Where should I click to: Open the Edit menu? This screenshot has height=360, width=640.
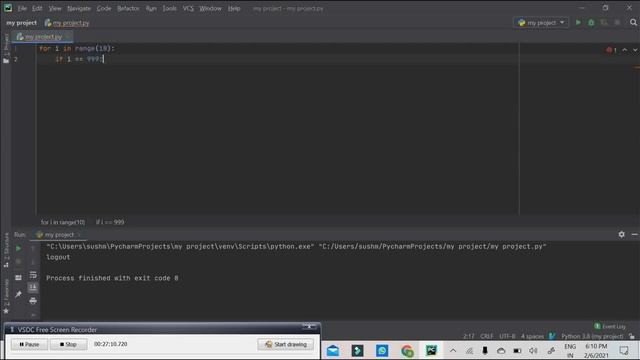coord(37,8)
